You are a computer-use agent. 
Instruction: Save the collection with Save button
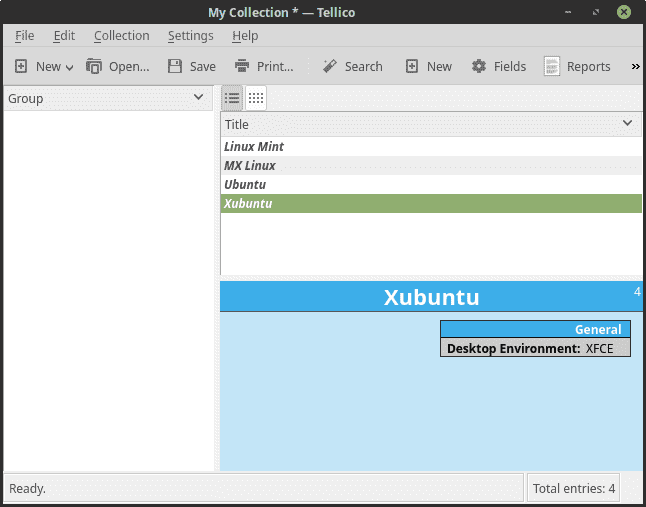click(192, 66)
